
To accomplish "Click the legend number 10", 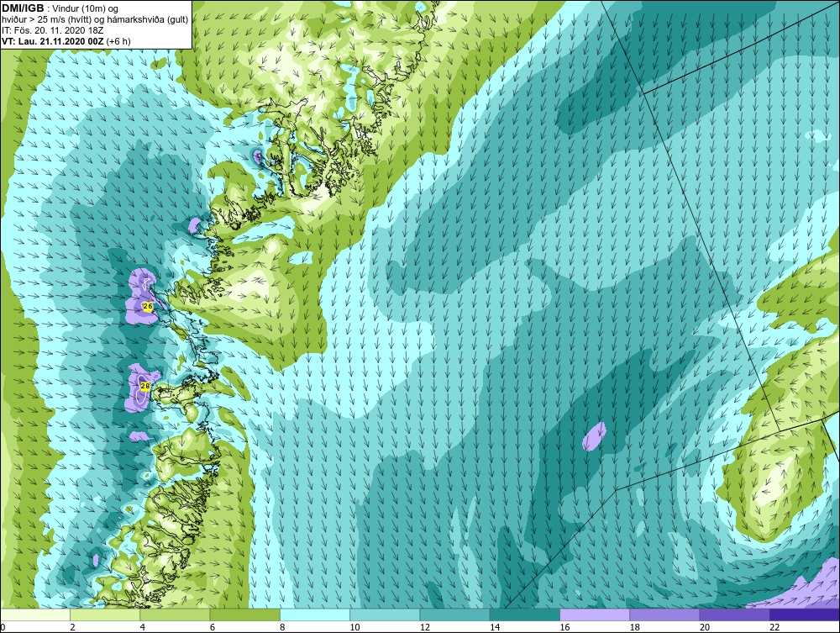I will click(x=354, y=627).
